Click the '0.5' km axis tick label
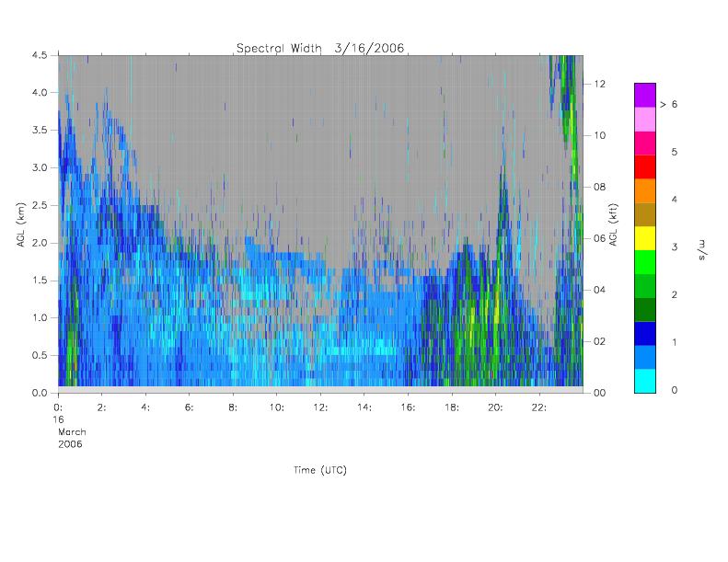 click(x=40, y=355)
